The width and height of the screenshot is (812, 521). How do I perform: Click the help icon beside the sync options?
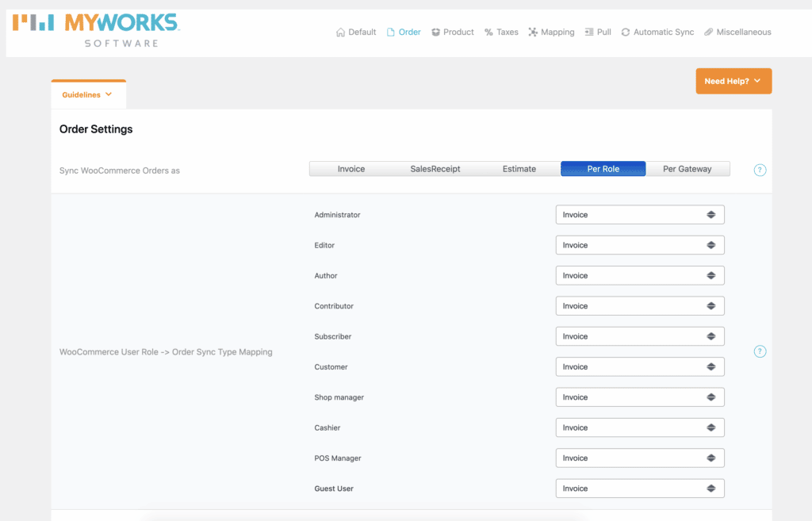[x=759, y=170]
